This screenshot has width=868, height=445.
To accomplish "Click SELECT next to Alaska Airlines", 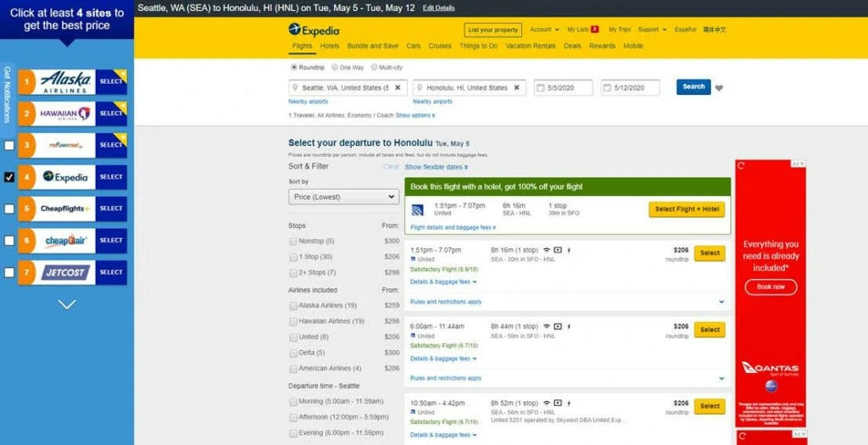I will coord(111,82).
